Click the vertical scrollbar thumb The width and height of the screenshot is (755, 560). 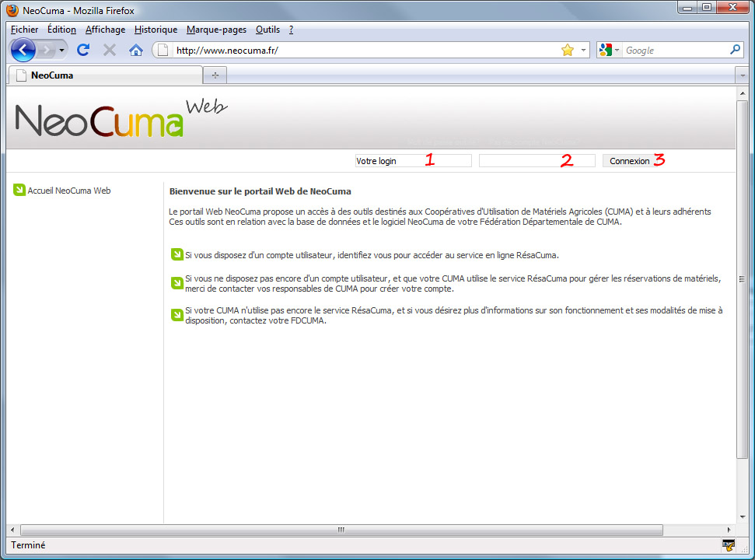click(x=742, y=279)
